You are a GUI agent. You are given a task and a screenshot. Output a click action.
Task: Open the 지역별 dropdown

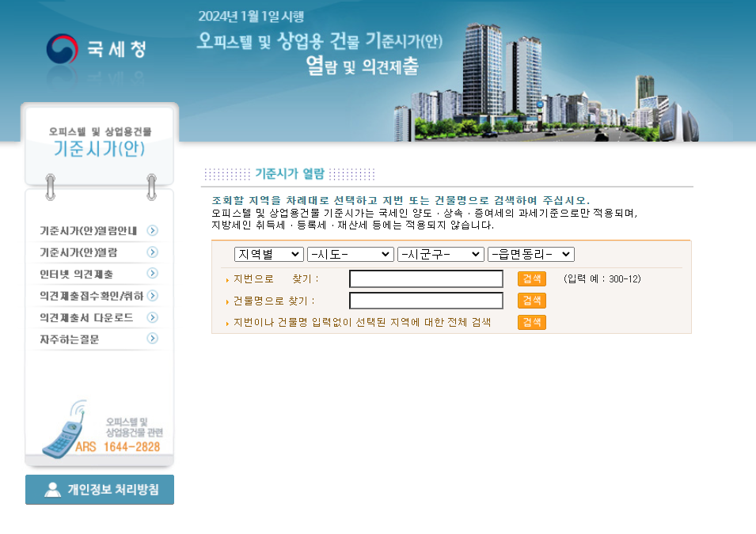(268, 254)
